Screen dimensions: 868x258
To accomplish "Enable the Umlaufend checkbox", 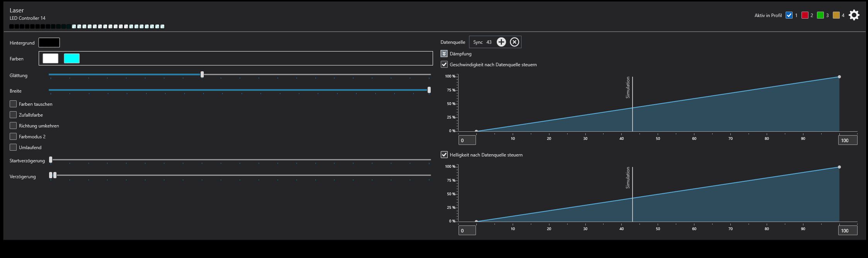I will pos(13,148).
